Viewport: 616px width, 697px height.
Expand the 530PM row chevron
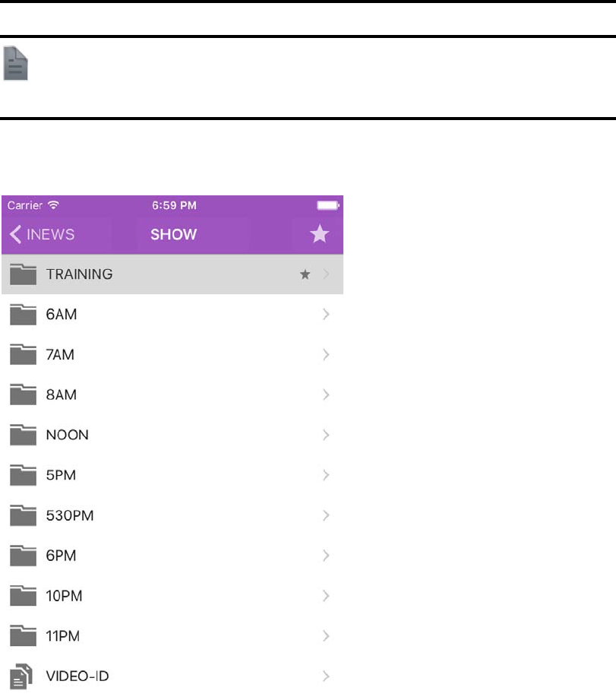pyautogui.click(x=327, y=515)
